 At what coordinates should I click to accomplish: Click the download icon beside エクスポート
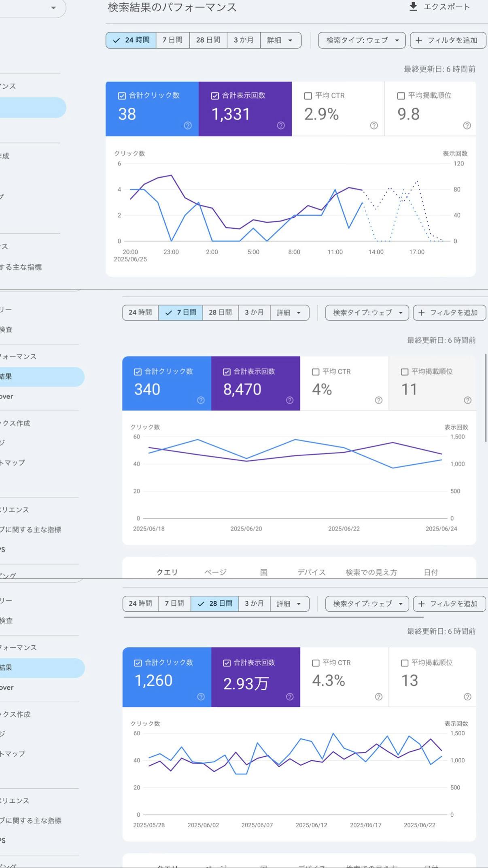click(x=413, y=7)
